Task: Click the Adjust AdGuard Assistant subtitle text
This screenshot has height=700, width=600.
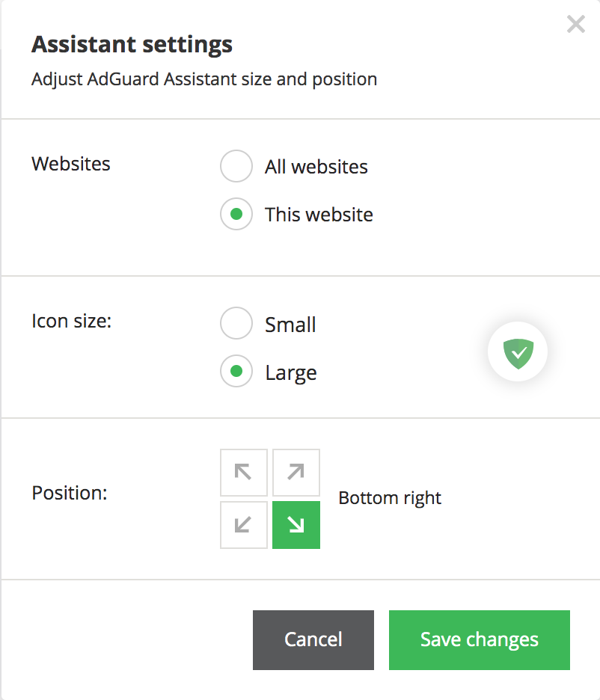Action: click(204, 79)
